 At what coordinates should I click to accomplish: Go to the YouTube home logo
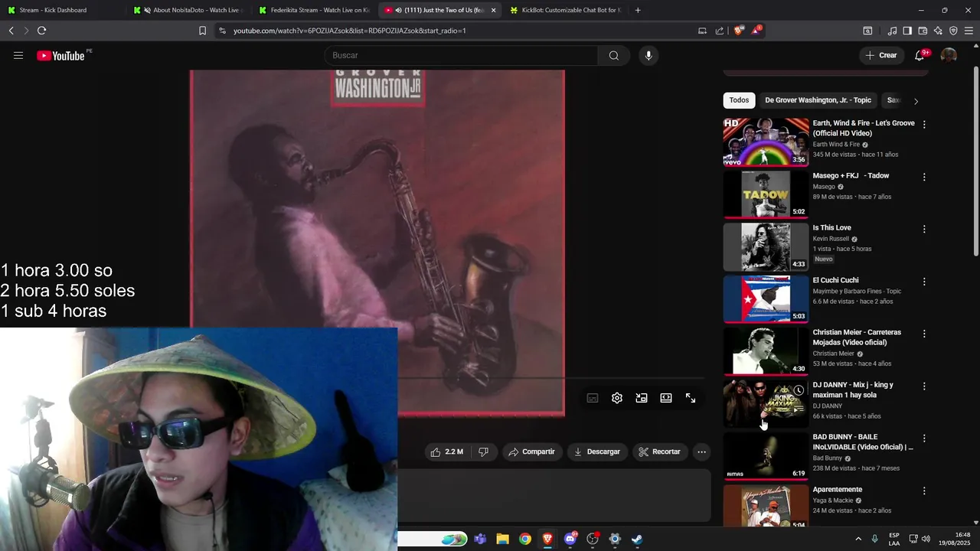pos(60,55)
